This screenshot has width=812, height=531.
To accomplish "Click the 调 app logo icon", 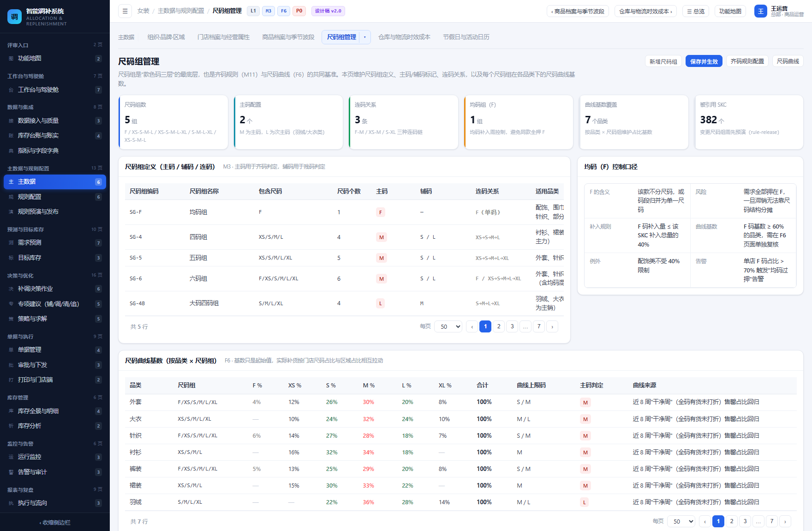I will pyautogui.click(x=14, y=17).
